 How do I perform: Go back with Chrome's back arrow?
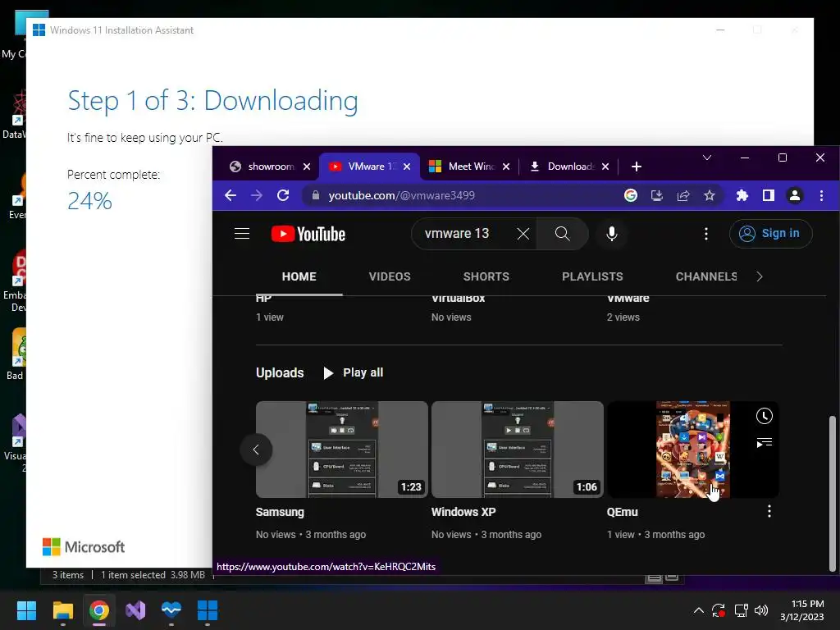231,195
